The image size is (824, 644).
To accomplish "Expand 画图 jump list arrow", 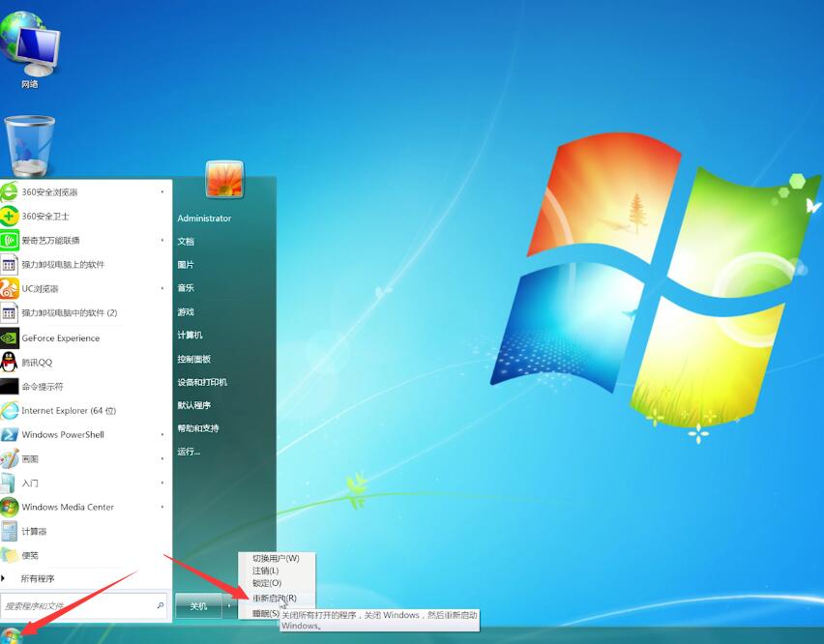I will (x=162, y=458).
